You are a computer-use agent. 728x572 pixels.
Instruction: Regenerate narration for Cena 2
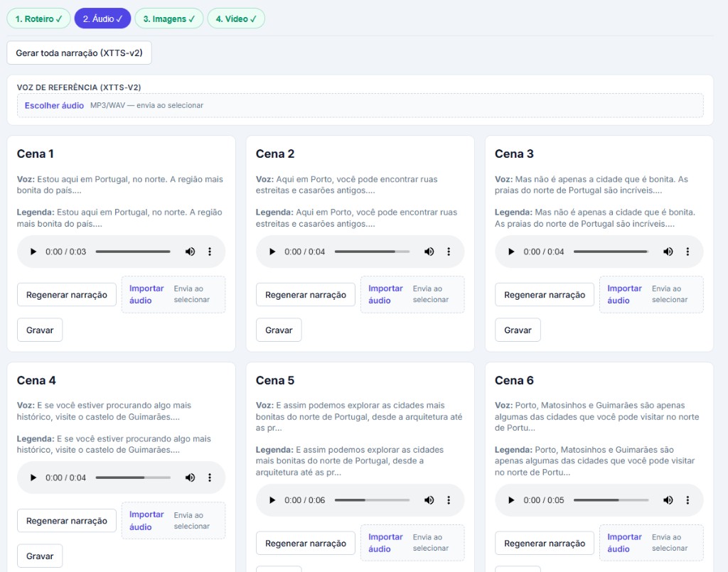point(306,295)
